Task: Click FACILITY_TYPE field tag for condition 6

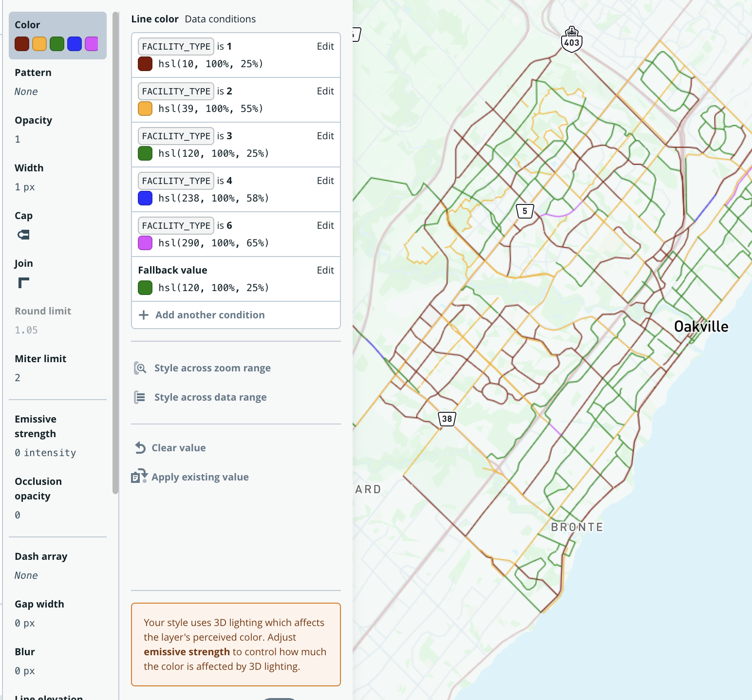Action: [x=176, y=225]
